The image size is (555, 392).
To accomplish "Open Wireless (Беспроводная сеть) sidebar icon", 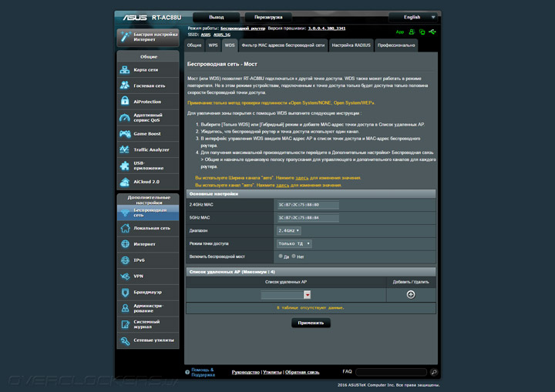I will pos(125,213).
